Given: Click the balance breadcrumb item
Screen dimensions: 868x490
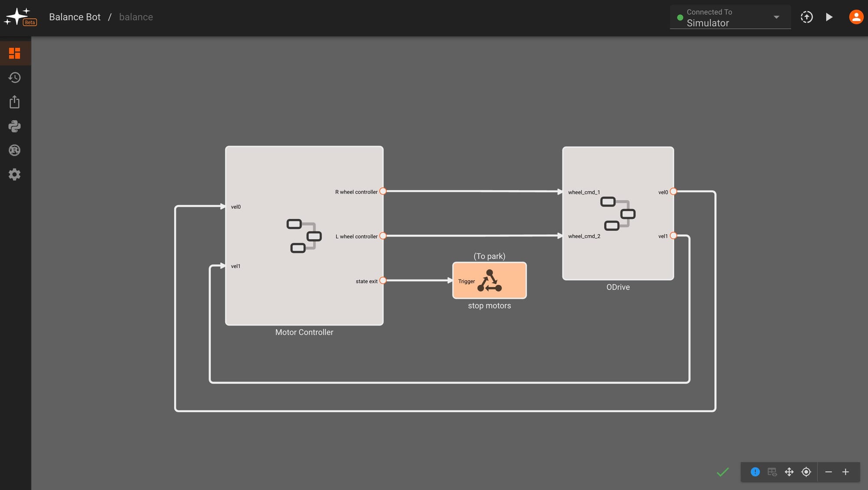Looking at the screenshot, I should click(x=136, y=17).
